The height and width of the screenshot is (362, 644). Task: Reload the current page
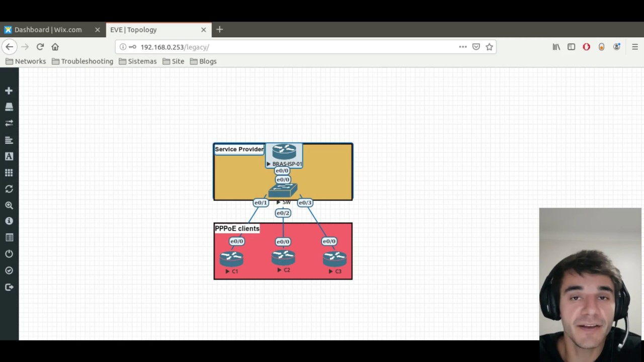pyautogui.click(x=40, y=47)
